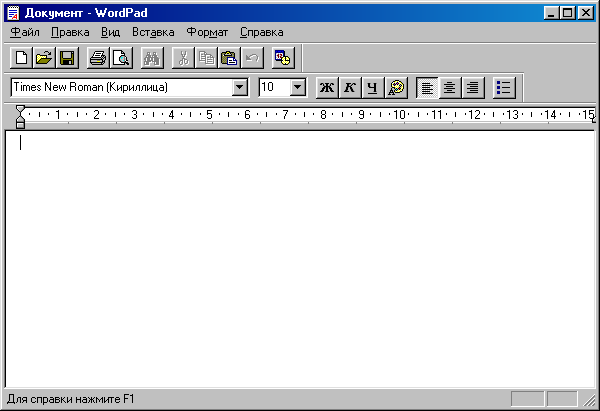Toggle italic with the К button

click(x=350, y=88)
